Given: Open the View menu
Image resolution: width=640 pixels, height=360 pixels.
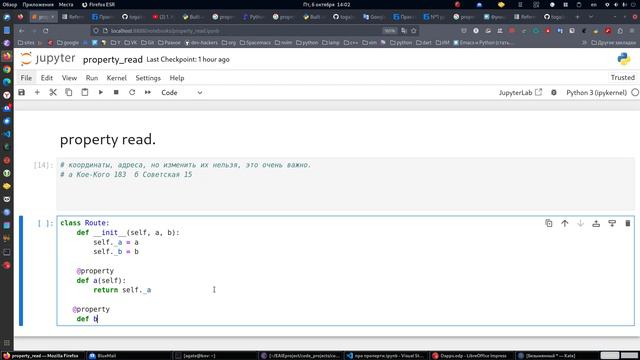Looking at the screenshot, I should click(69, 78).
